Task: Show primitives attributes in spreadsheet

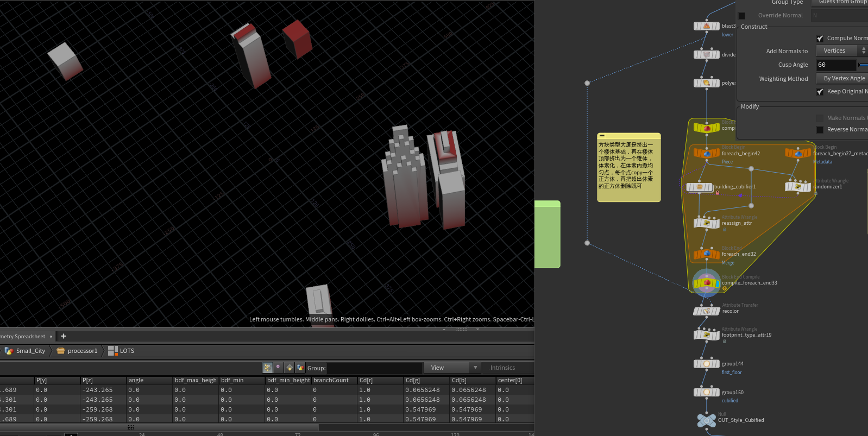Action: tap(290, 368)
